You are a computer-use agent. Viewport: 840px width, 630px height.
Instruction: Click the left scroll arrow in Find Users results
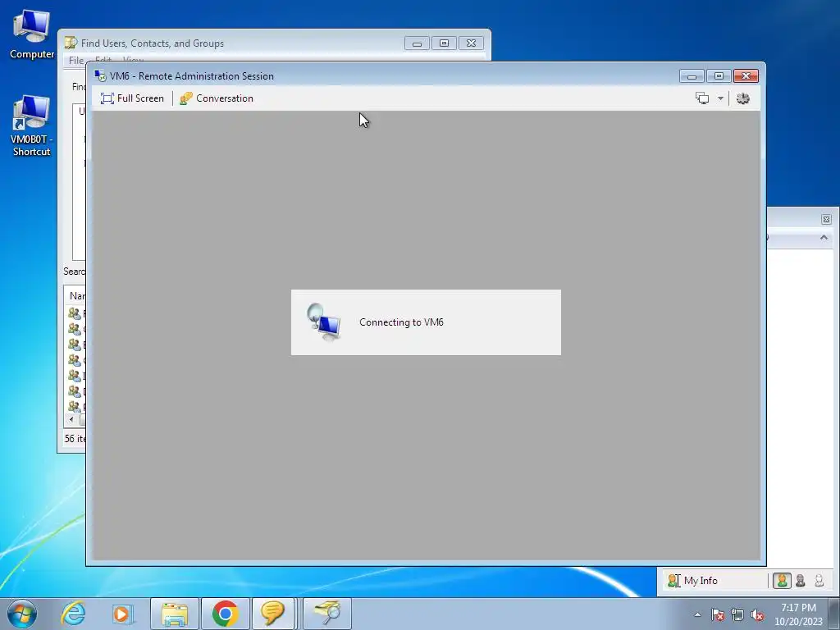[71, 419]
